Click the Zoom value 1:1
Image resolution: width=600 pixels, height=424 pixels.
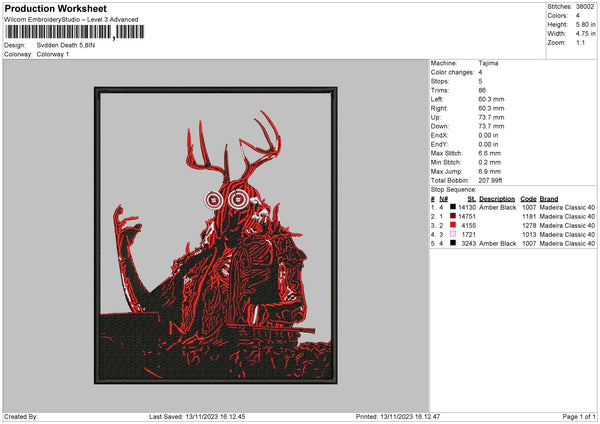pos(583,45)
